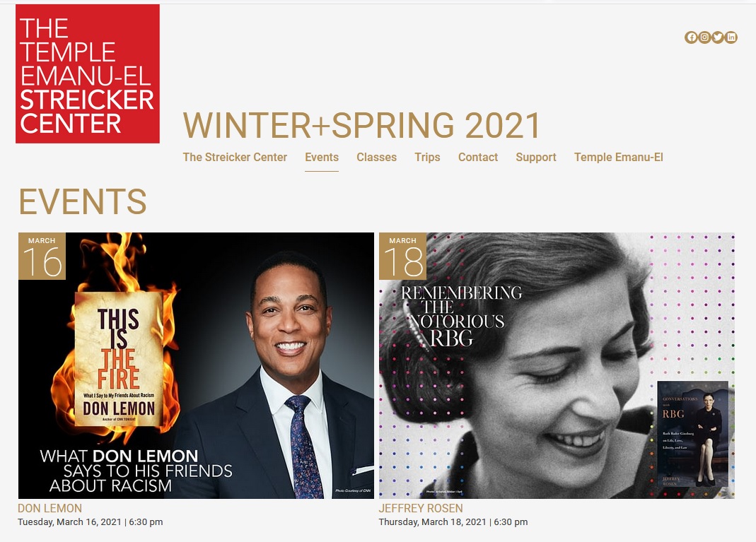Click the Don Lemon event banner image
This screenshot has width=756, height=542.
coord(196,365)
